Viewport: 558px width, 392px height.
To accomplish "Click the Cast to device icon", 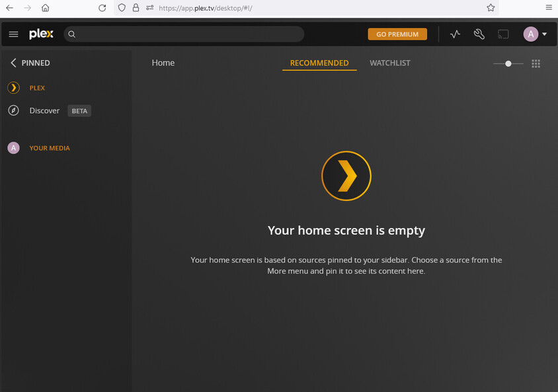I will [x=503, y=34].
